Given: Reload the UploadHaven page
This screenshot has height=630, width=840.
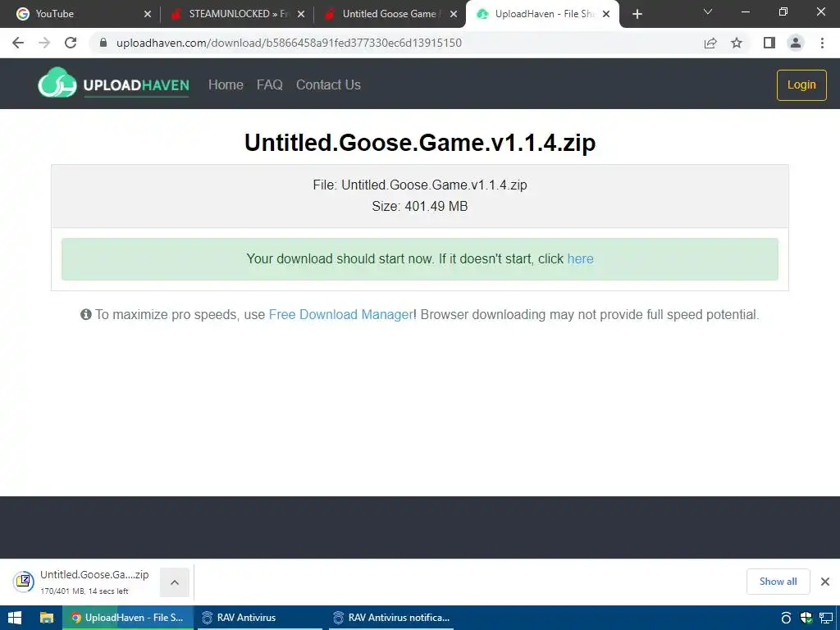Looking at the screenshot, I should coord(71,43).
